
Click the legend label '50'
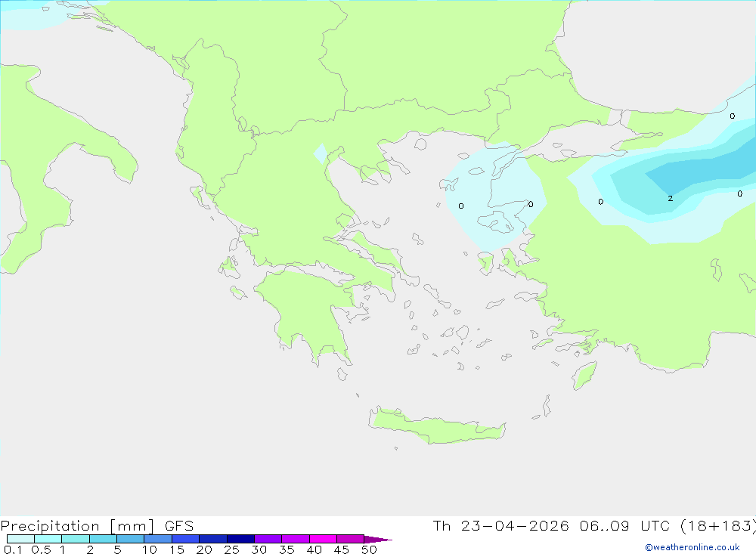pyautogui.click(x=369, y=549)
